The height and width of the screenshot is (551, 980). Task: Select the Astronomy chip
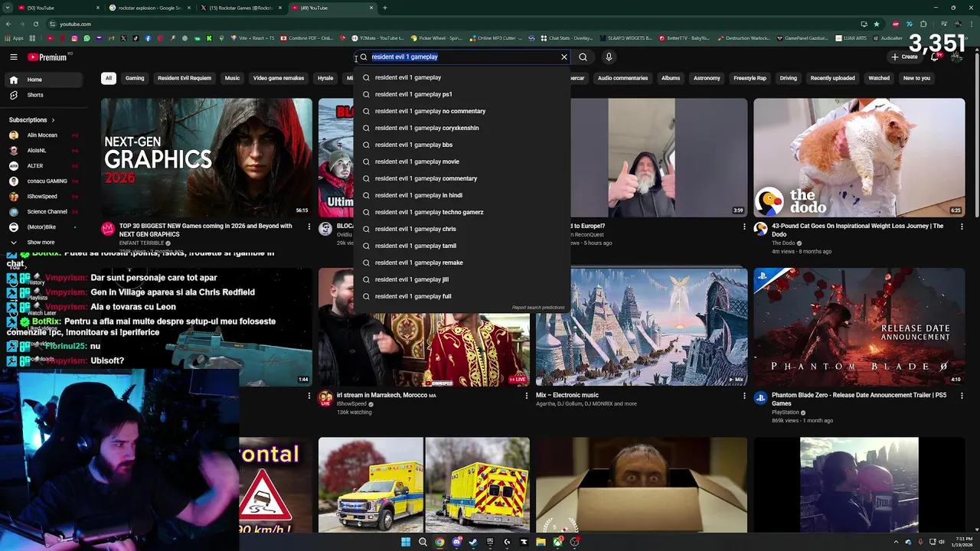pyautogui.click(x=707, y=78)
